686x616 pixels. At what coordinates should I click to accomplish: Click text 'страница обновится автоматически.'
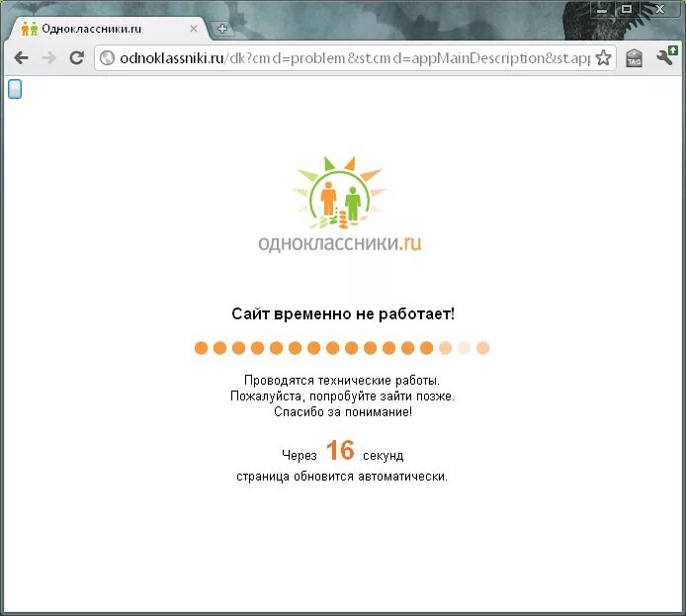coord(342,476)
